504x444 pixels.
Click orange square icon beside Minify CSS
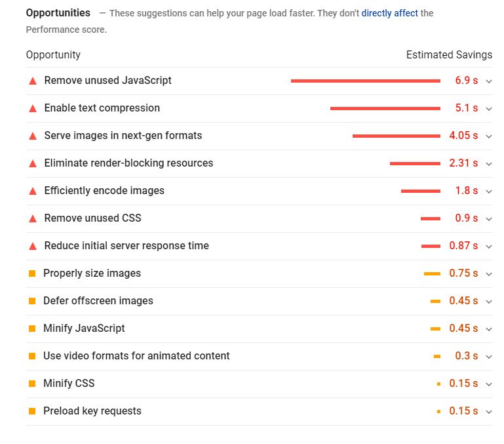tap(32, 384)
